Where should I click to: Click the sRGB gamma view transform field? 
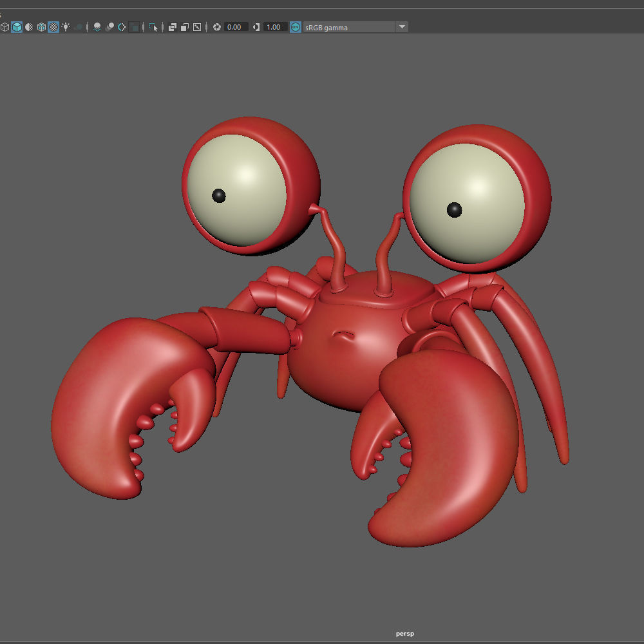tap(348, 28)
